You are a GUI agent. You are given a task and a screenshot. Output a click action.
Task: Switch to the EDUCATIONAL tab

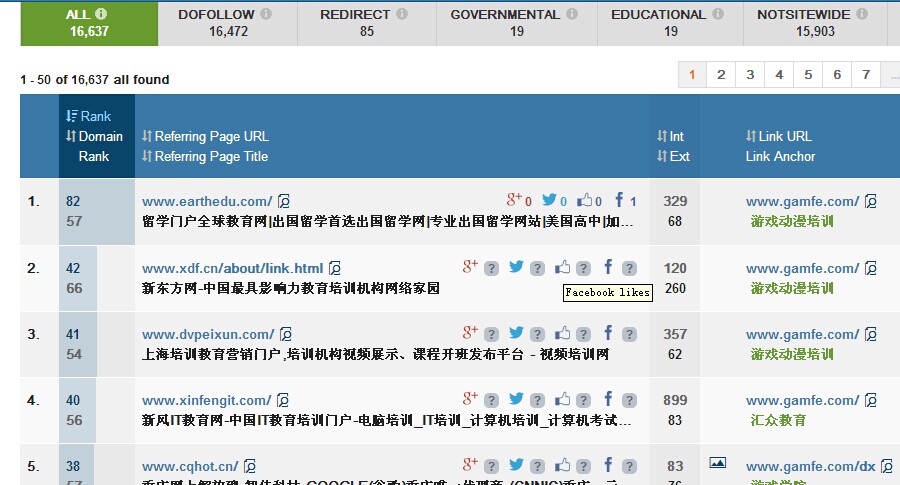670,24
